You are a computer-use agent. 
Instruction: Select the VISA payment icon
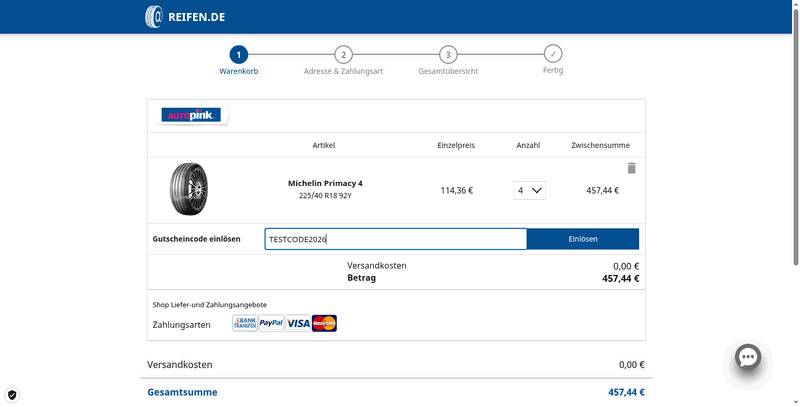(298, 323)
